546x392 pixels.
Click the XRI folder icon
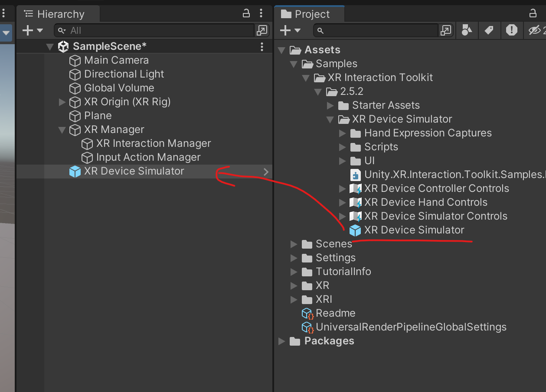coord(307,299)
